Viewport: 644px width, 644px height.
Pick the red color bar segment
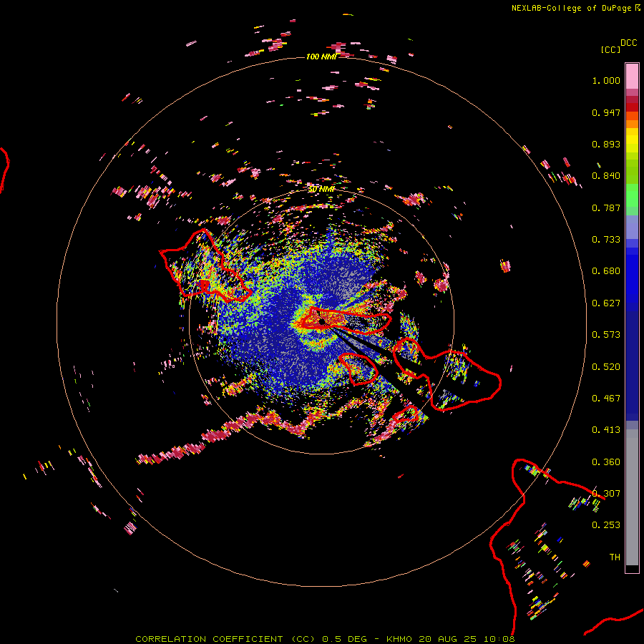(632, 107)
